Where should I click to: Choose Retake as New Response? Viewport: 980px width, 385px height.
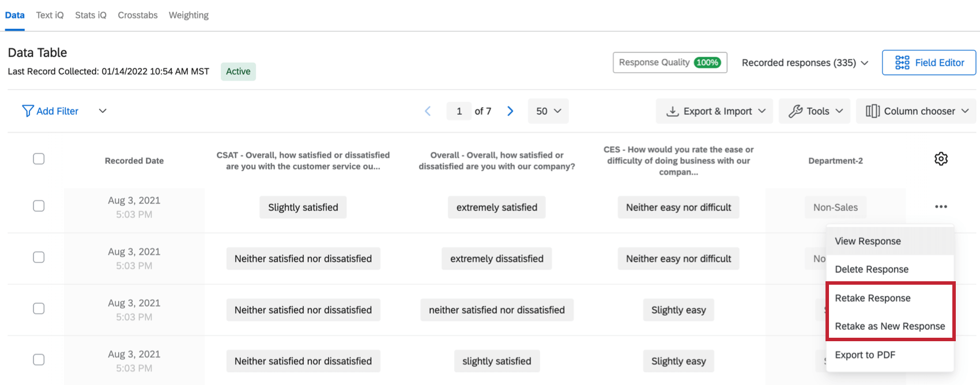coord(889,326)
